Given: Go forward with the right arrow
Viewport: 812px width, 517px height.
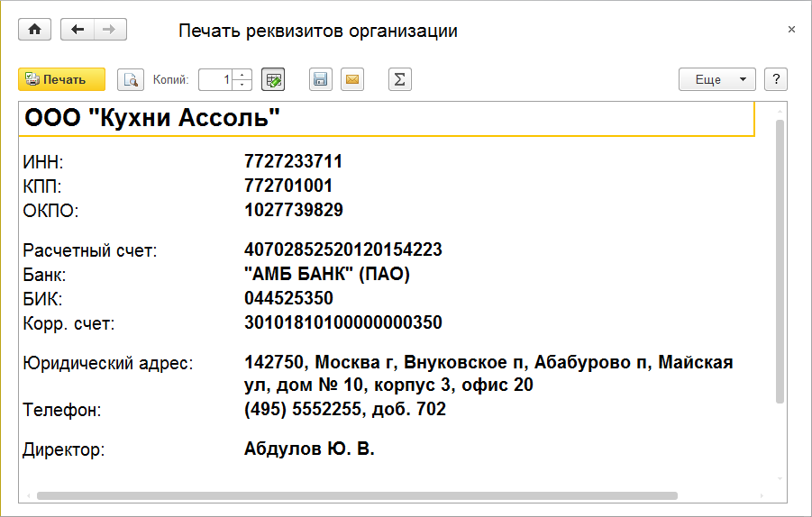Looking at the screenshot, I should (x=110, y=30).
